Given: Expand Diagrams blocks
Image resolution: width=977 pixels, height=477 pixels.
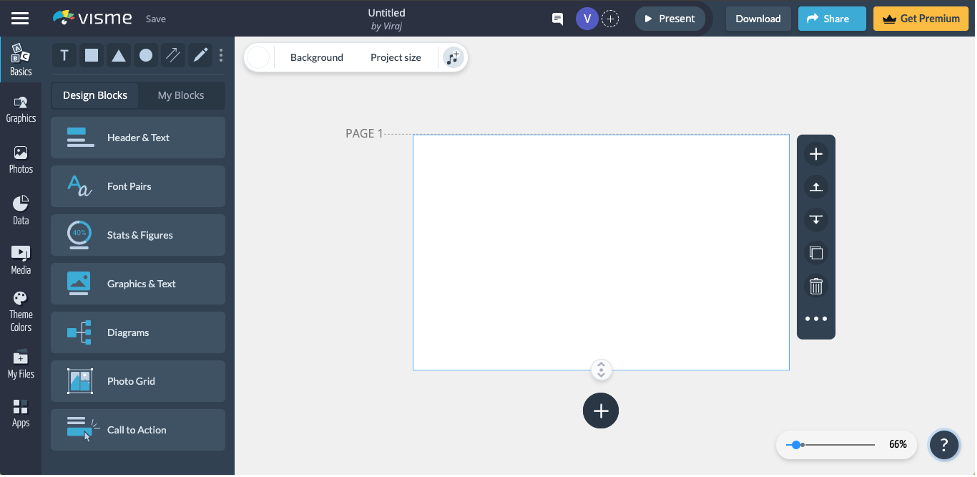Looking at the screenshot, I should point(138,333).
